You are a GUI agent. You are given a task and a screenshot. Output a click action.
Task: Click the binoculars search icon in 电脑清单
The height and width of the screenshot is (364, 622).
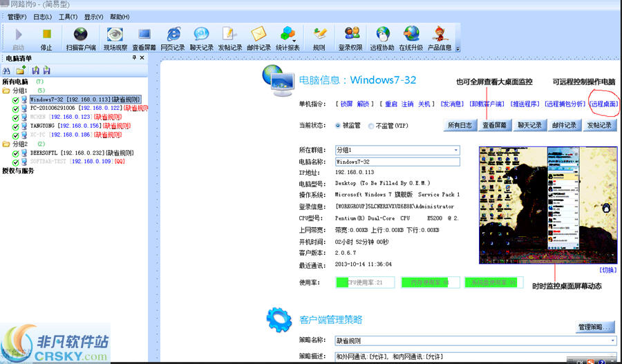point(6,70)
